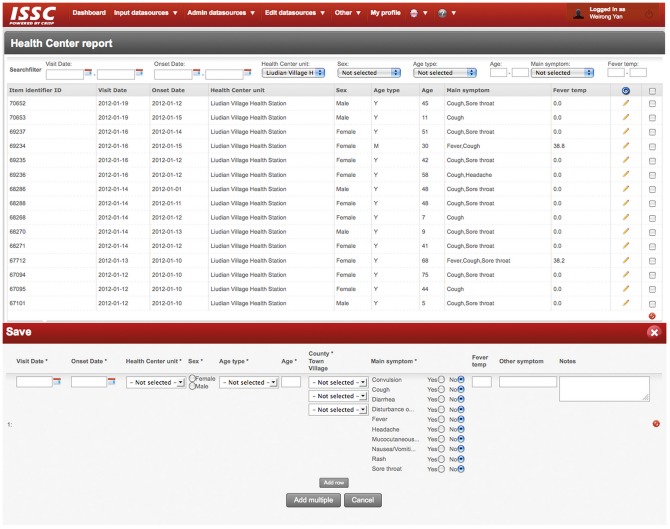Tick the checkbox for record 70652

point(652,103)
